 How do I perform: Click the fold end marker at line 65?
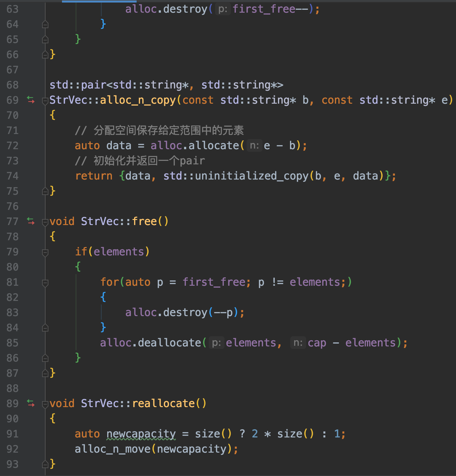point(45,40)
